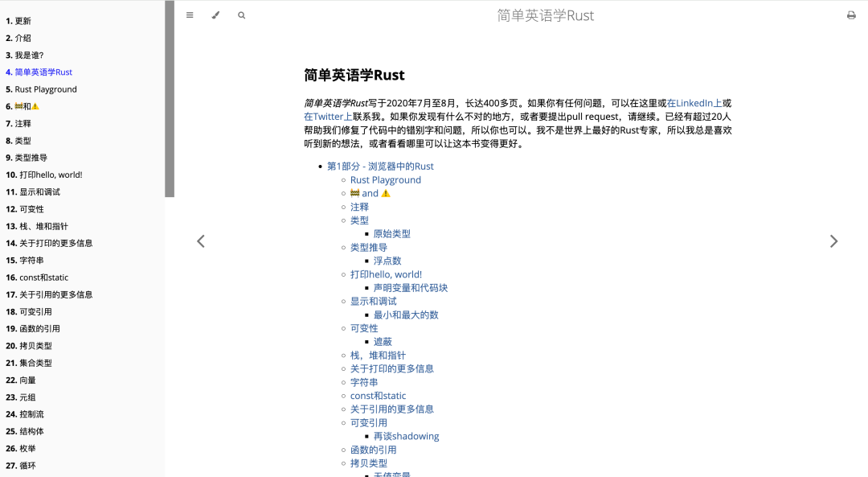Open the search bar magnifier icon

point(241,15)
